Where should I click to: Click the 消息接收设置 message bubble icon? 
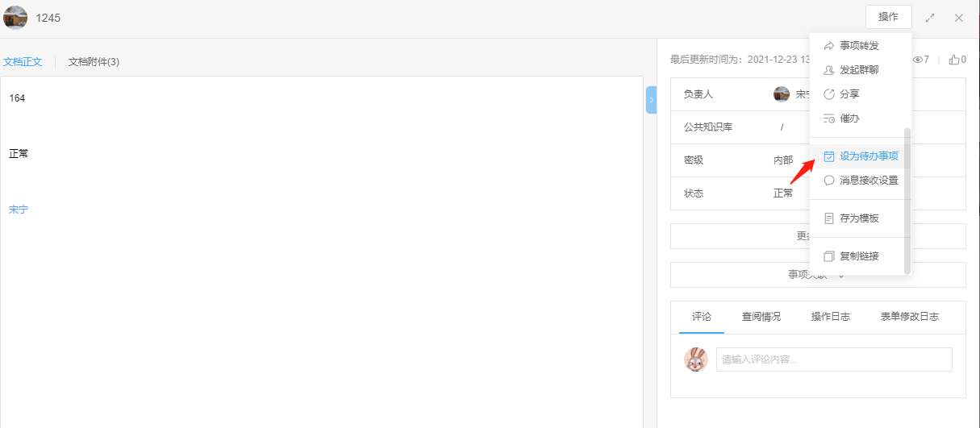[x=828, y=181]
